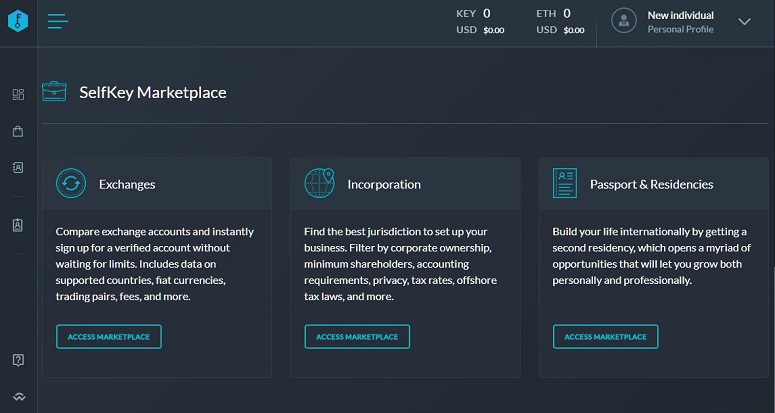The width and height of the screenshot is (775, 413).
Task: Click the Exchanges circular arrows icon
Action: tap(71, 183)
